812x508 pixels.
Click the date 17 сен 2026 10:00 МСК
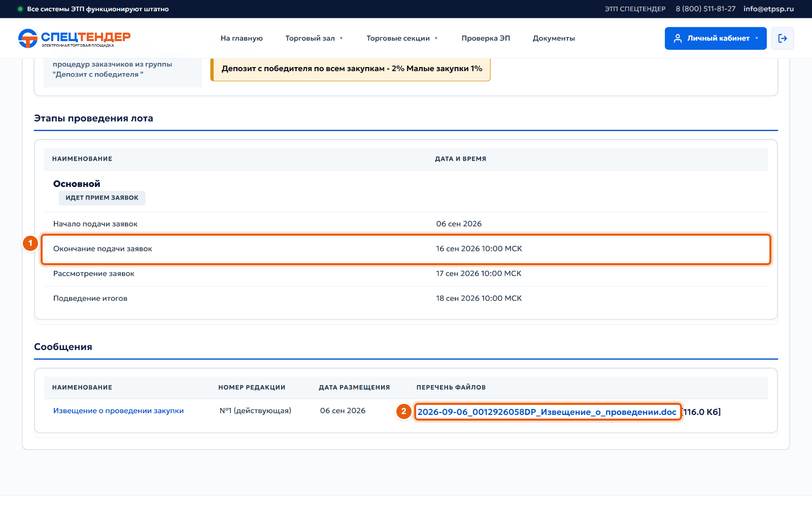point(479,274)
